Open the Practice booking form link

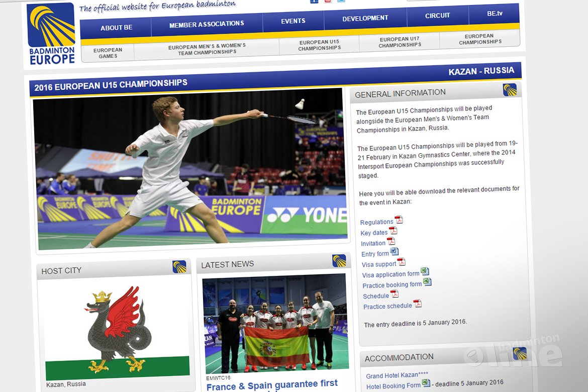click(x=392, y=285)
